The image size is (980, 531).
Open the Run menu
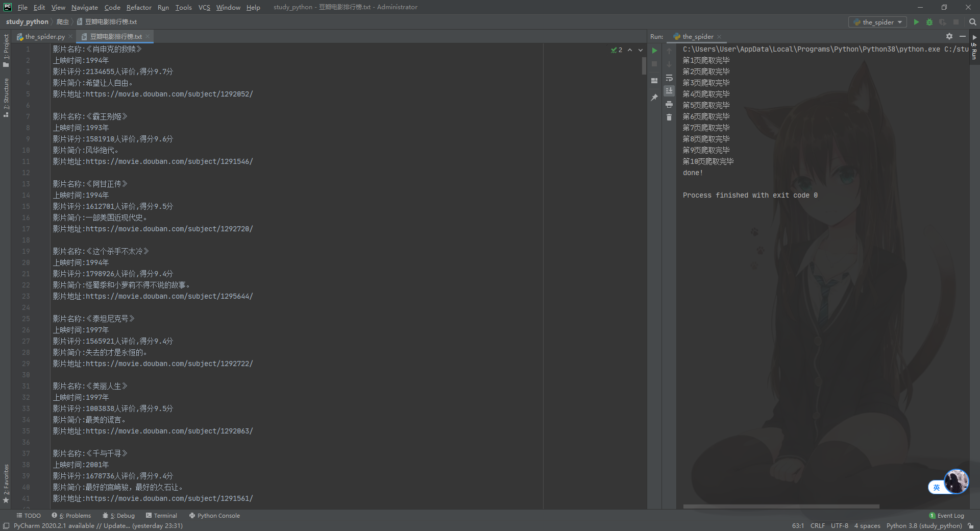pos(163,7)
